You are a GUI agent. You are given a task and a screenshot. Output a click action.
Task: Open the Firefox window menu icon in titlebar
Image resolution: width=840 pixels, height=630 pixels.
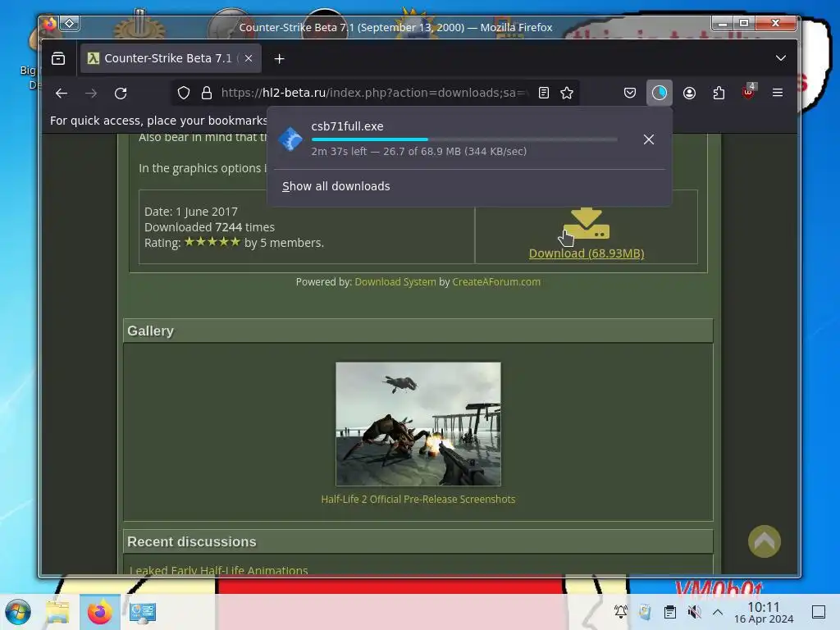pyautogui.click(x=50, y=24)
